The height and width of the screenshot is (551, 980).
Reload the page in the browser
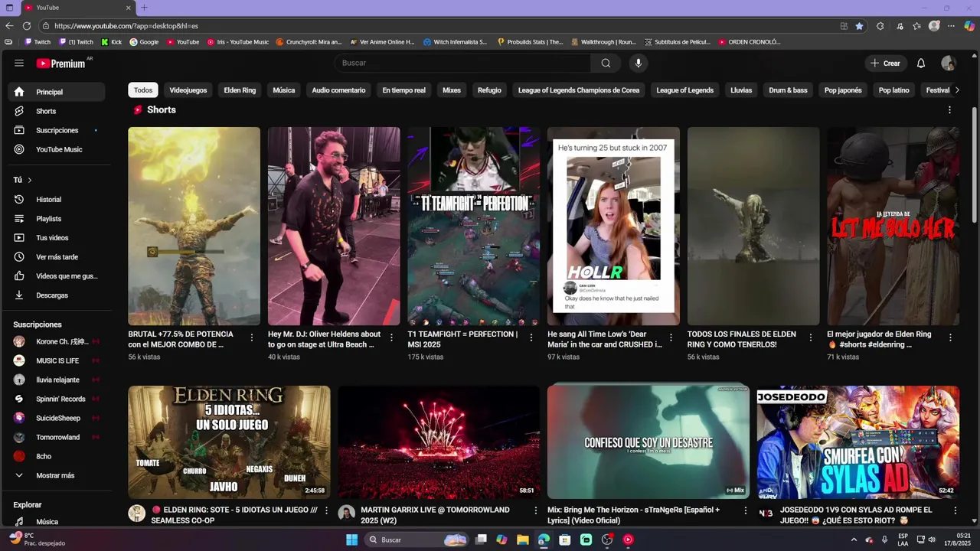click(x=27, y=25)
